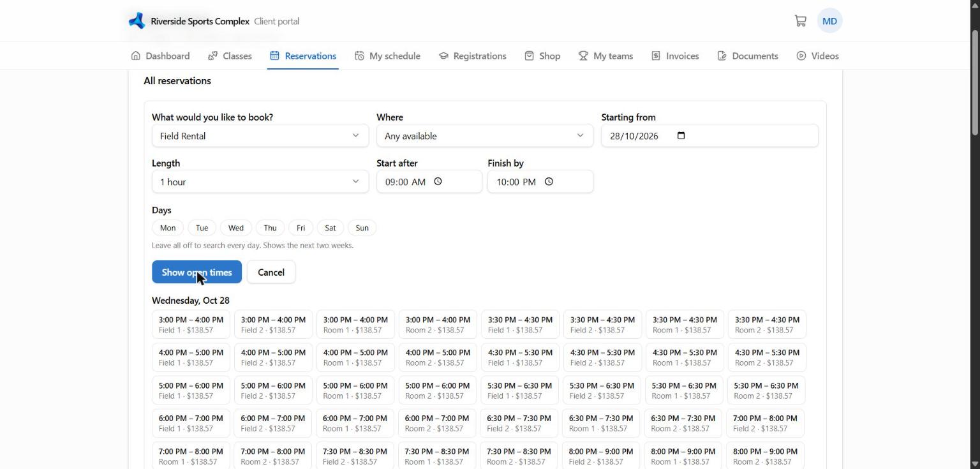Open the 1 hour Length dropdown
The width and height of the screenshot is (980, 469).
pyautogui.click(x=260, y=182)
